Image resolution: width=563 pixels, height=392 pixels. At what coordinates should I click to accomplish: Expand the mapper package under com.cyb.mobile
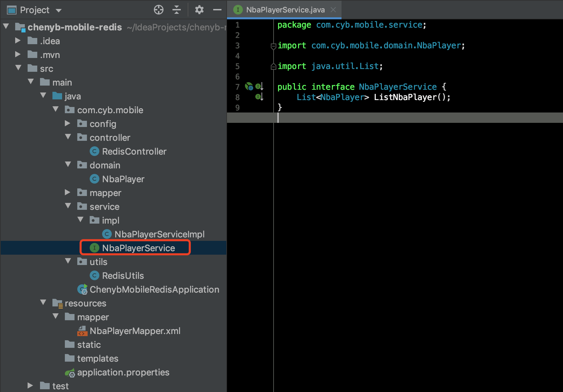[x=68, y=192]
